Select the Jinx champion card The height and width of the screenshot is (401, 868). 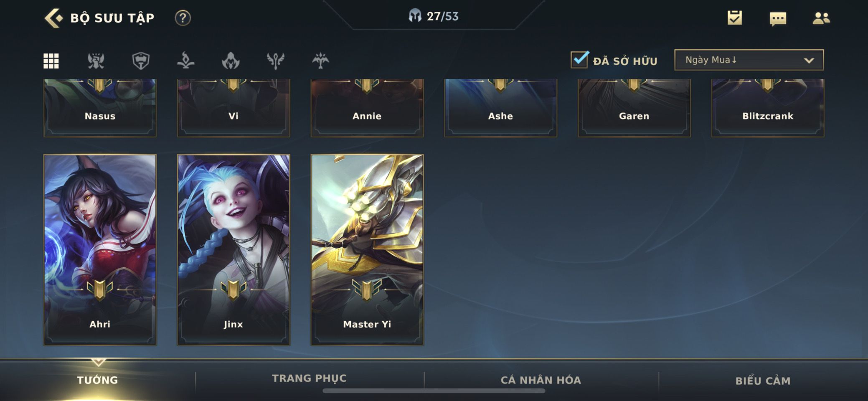pyautogui.click(x=233, y=250)
